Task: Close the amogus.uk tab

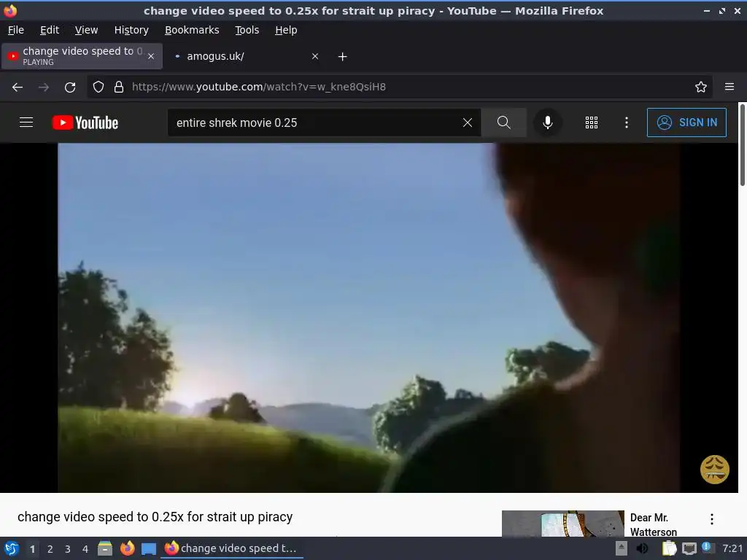Action: pos(315,57)
